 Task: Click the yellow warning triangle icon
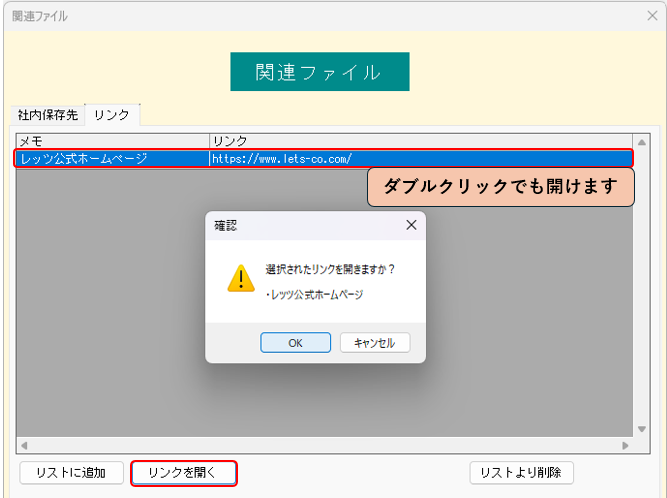(241, 278)
